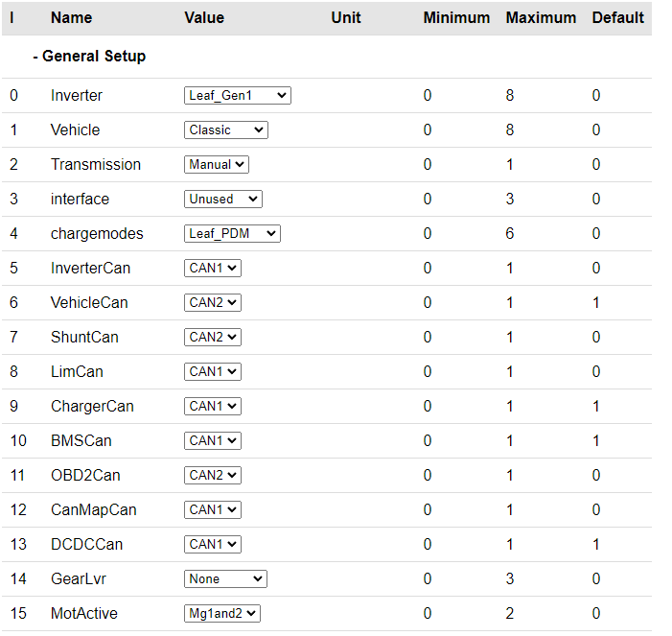672x636 pixels.
Task: Collapse the General Setup section
Action: (x=89, y=57)
